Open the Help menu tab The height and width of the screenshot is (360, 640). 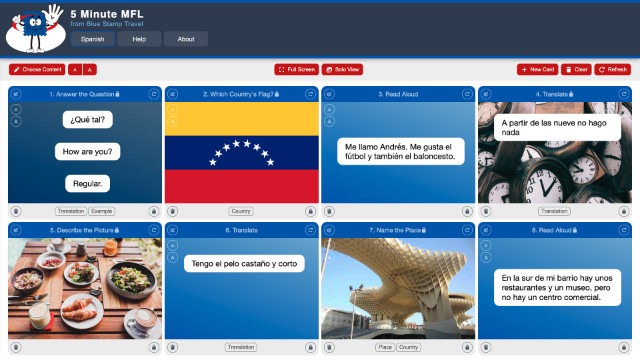(x=139, y=39)
